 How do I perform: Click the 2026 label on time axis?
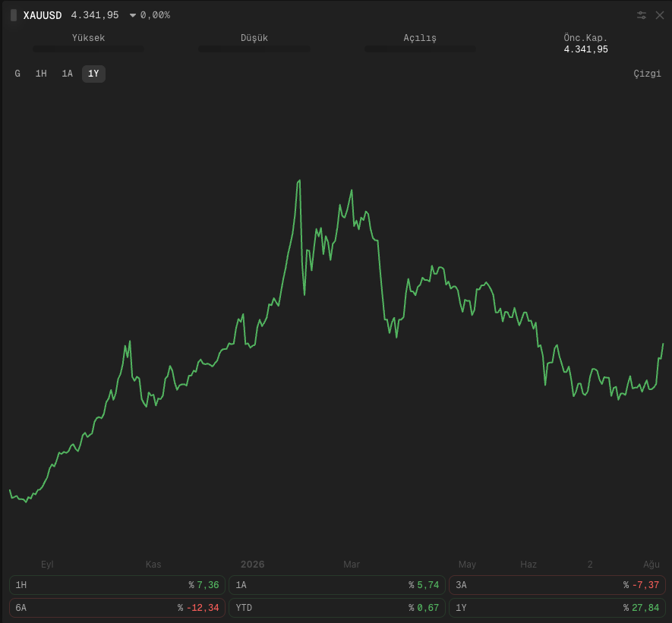coord(252,565)
